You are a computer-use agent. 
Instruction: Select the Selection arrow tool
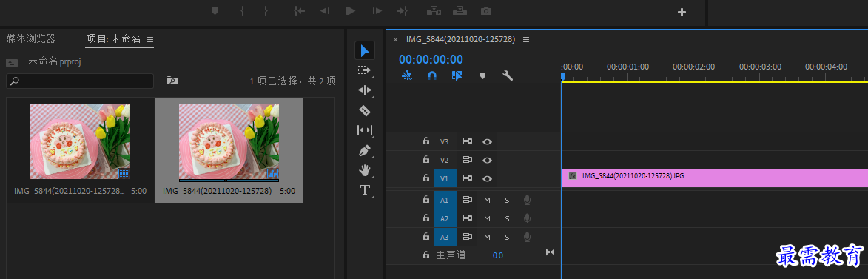(364, 51)
